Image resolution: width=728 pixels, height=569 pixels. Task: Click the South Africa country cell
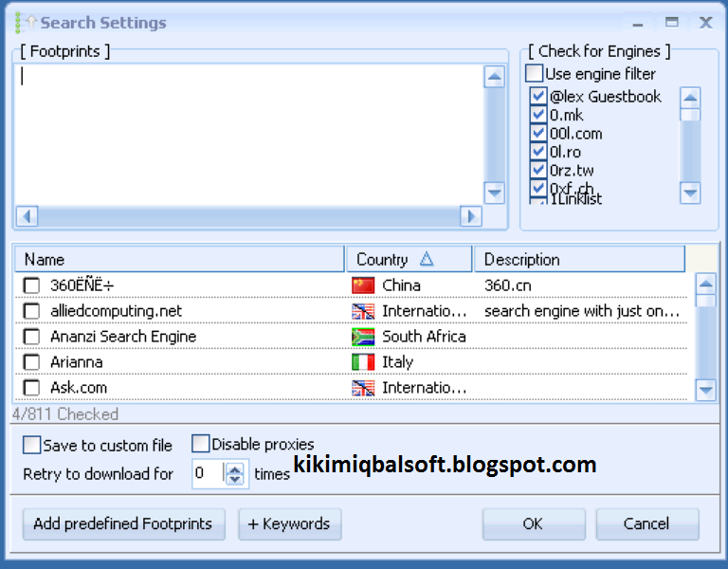[x=424, y=337]
